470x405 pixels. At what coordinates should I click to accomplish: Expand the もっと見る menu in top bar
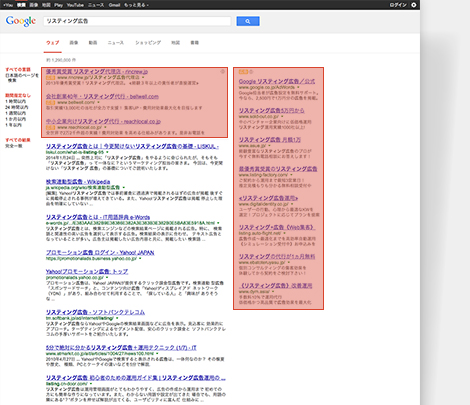136,5
